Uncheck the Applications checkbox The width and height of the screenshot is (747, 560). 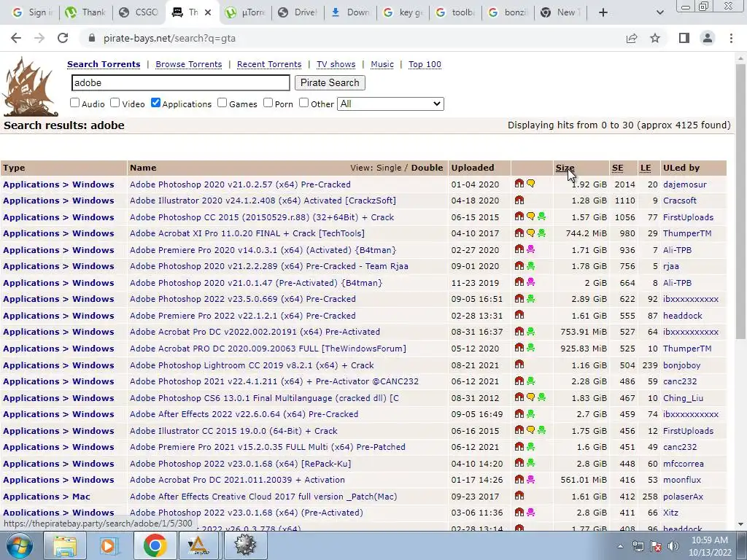pyautogui.click(x=155, y=103)
